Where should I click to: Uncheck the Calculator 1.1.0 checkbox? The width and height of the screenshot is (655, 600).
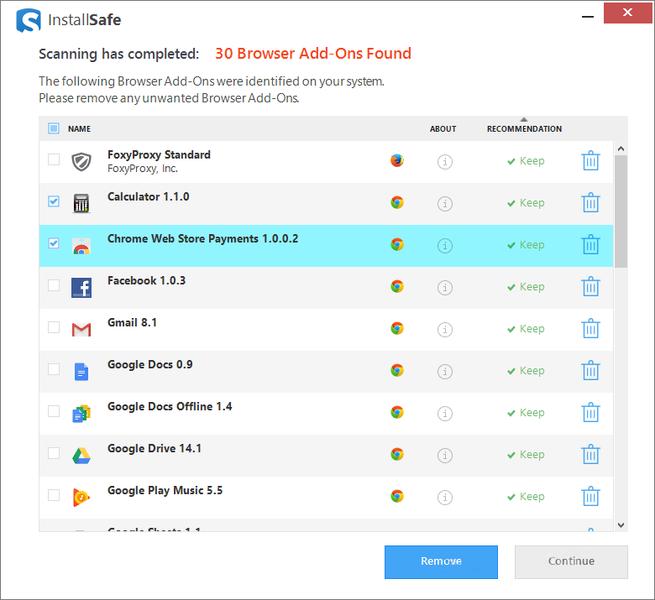[53, 201]
